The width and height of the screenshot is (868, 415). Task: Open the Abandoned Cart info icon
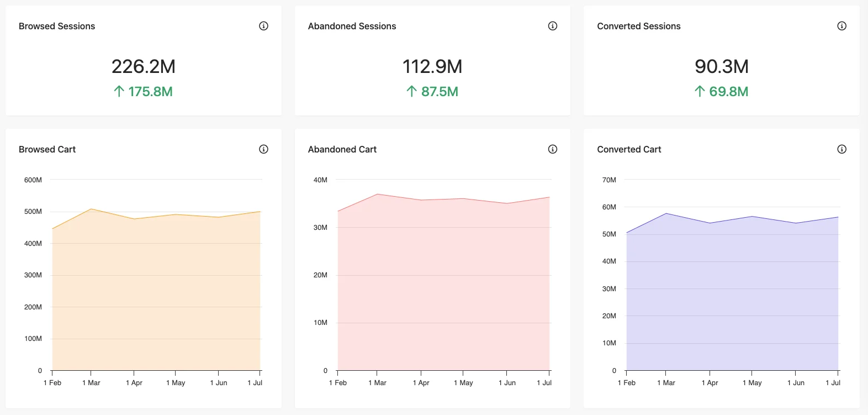point(552,149)
